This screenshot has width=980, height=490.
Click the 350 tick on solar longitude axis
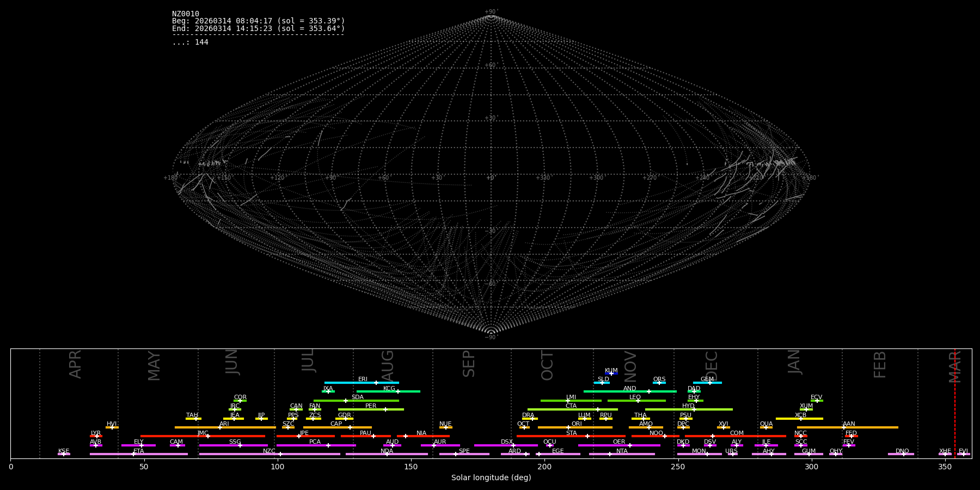pyautogui.click(x=945, y=467)
